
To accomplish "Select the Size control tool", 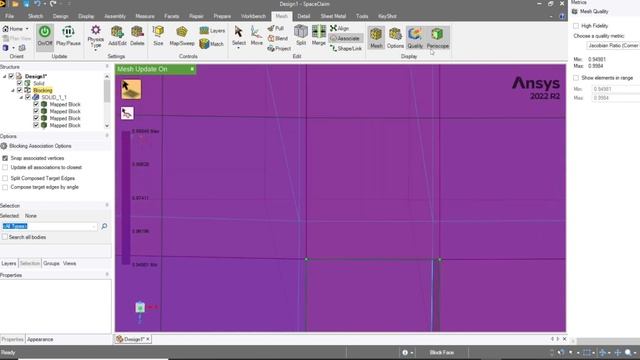I will pyautogui.click(x=158, y=36).
